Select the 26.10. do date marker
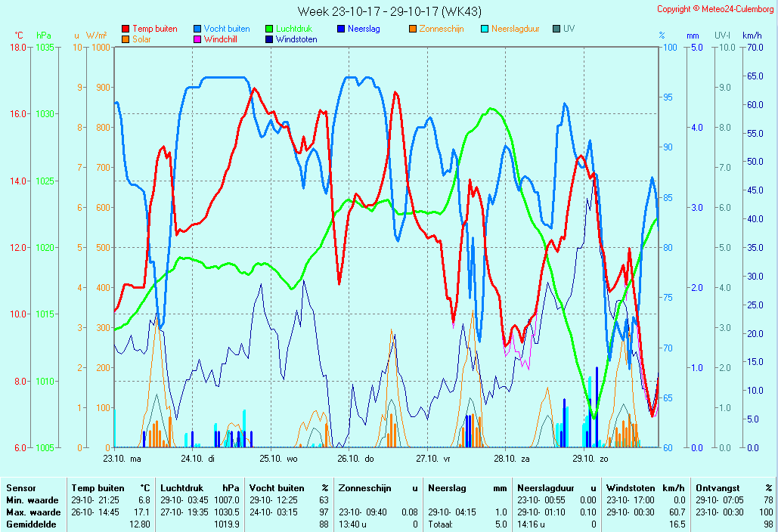The image size is (778, 532). (355, 458)
